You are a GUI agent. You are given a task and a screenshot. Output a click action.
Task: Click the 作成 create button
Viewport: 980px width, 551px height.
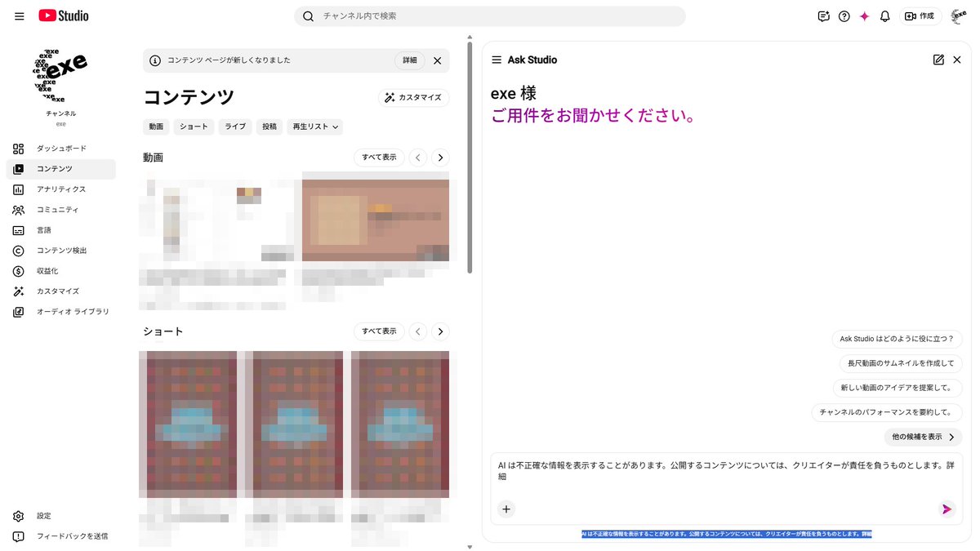coord(920,16)
